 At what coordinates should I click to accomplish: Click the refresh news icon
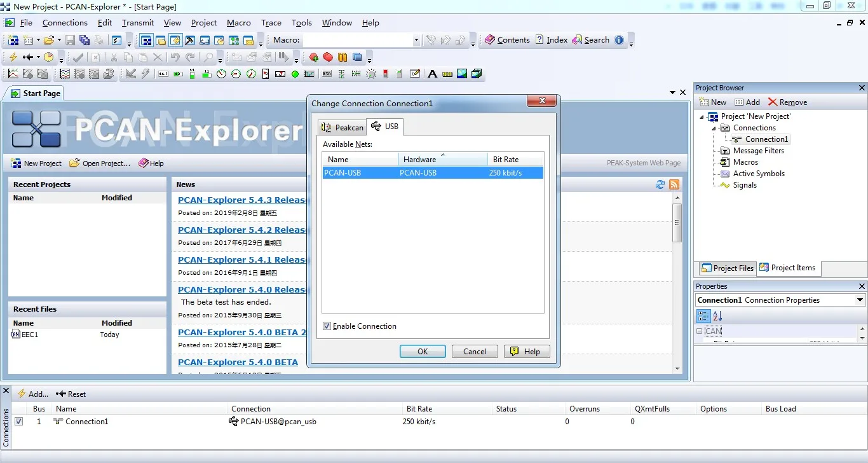coord(660,184)
